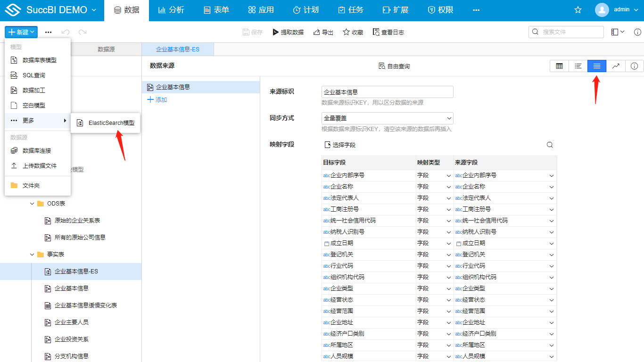Switch to the 数据源 panel tab

point(106,49)
